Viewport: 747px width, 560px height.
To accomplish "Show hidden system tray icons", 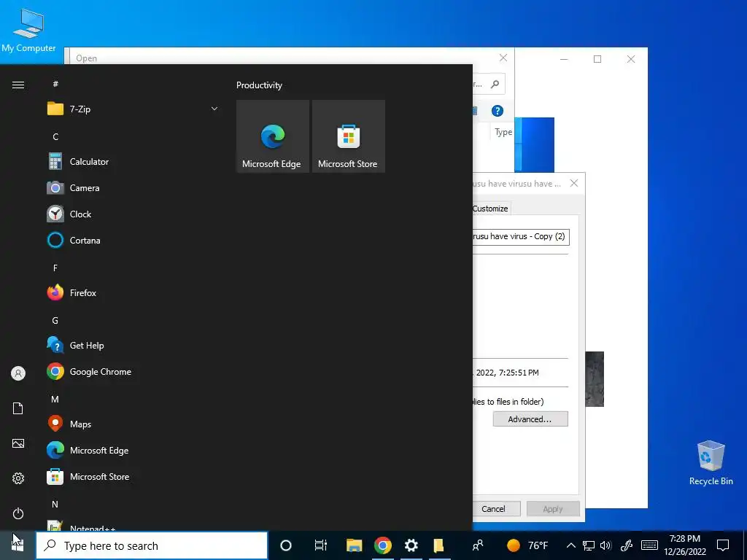I will point(570,545).
